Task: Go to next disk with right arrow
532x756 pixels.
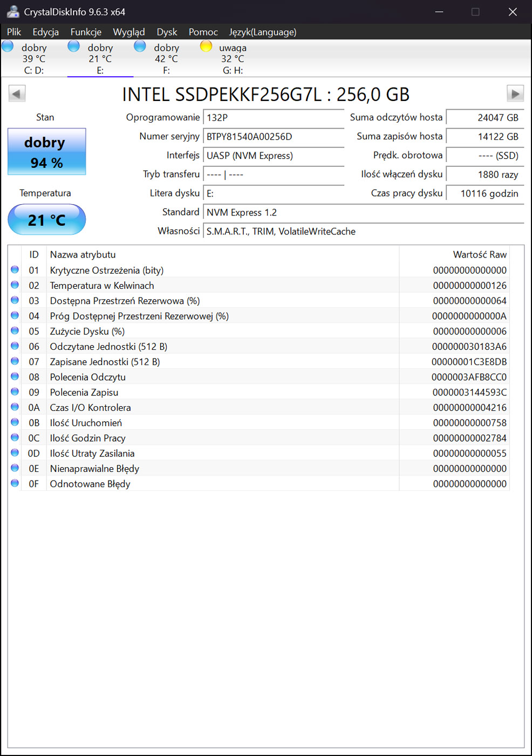Action: point(515,94)
